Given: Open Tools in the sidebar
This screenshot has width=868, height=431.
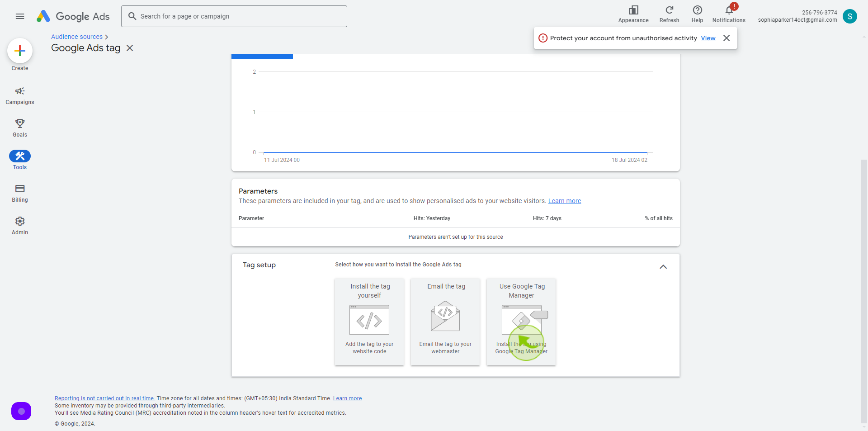Looking at the screenshot, I should pyautogui.click(x=20, y=160).
